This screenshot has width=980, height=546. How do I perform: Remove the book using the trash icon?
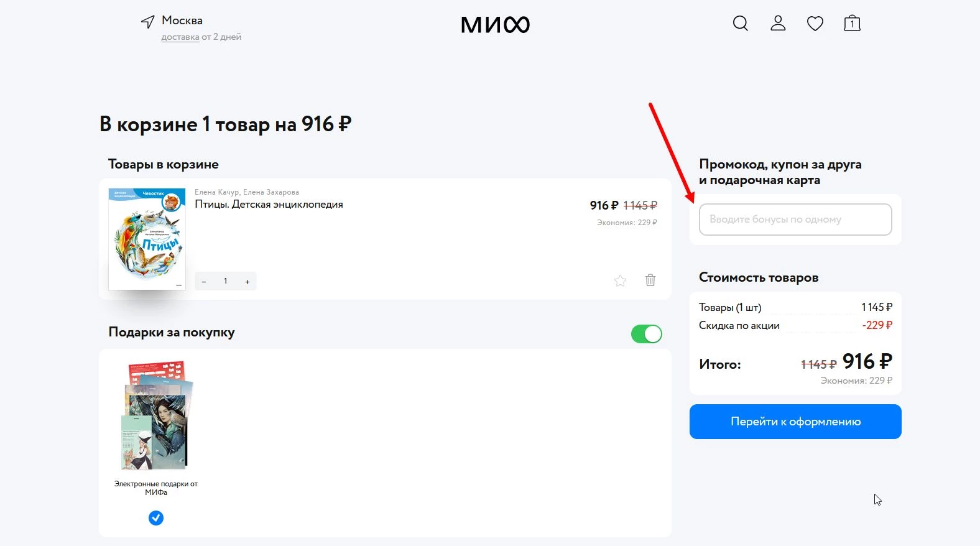pyautogui.click(x=650, y=280)
